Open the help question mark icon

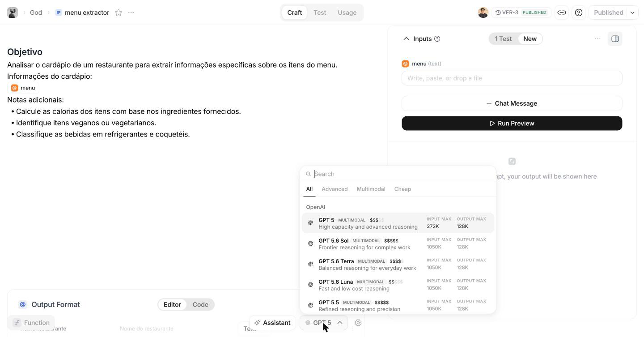pos(579,13)
